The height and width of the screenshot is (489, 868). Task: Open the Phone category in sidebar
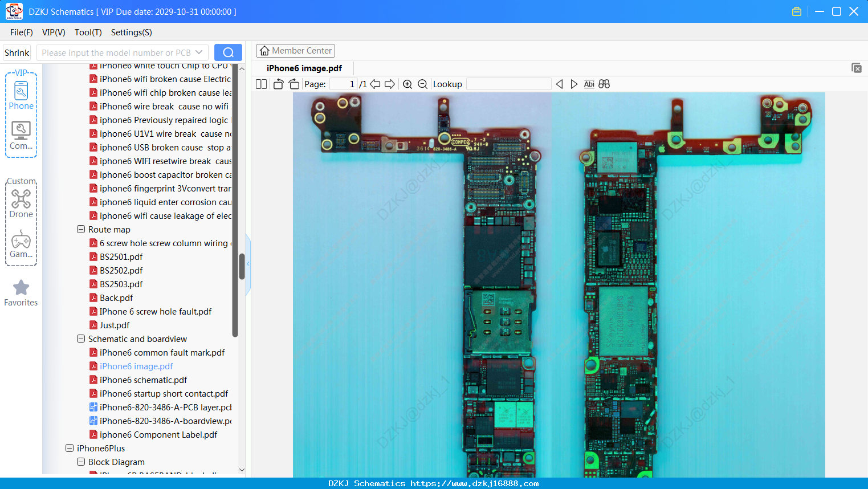pos(21,96)
